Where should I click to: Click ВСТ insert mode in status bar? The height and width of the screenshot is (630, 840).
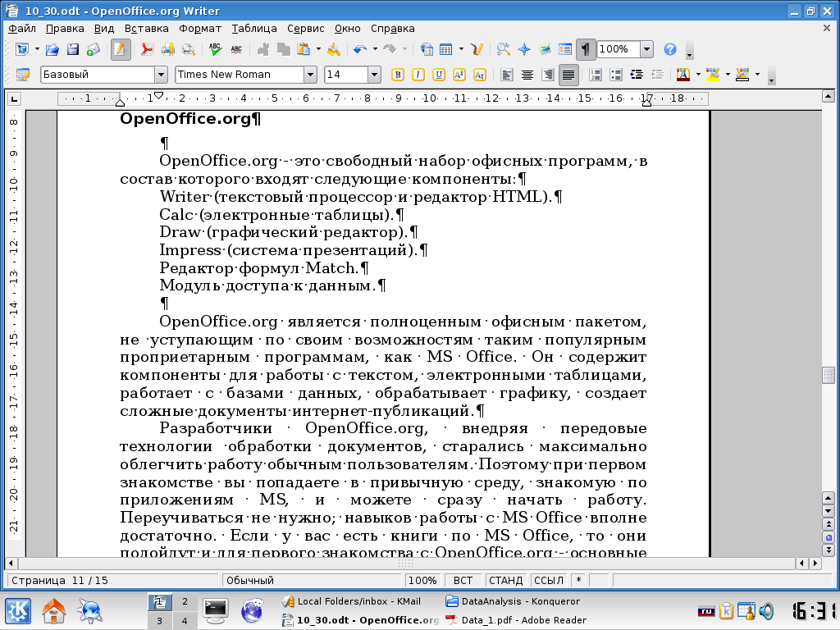coord(463,580)
